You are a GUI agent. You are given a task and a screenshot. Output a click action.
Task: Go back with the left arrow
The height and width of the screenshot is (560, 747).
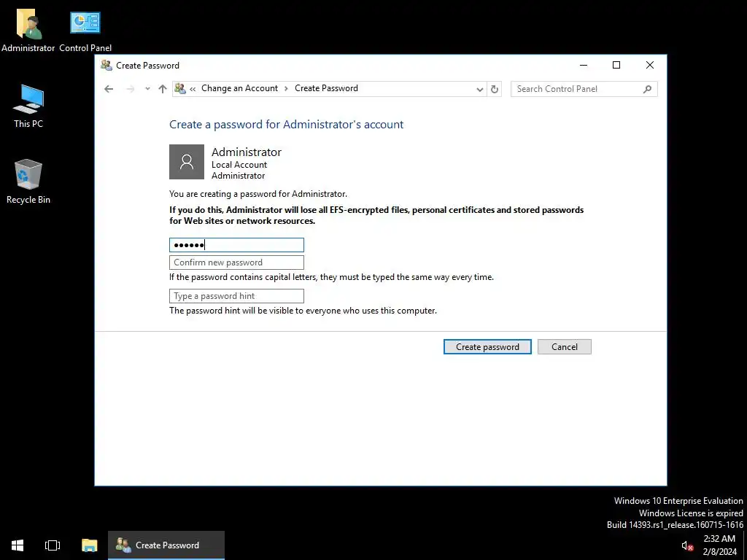109,88
